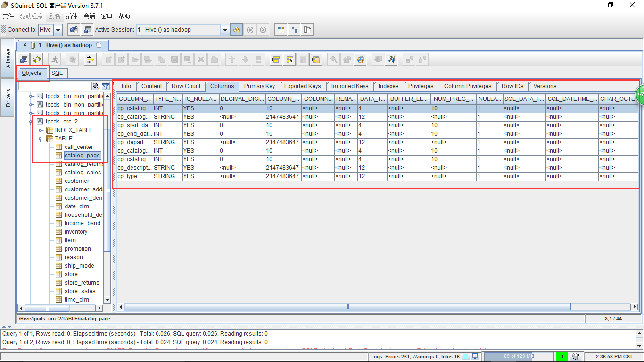644x362 pixels.
Task: Expand the INDEX_TABLE tree node
Action: (41, 130)
